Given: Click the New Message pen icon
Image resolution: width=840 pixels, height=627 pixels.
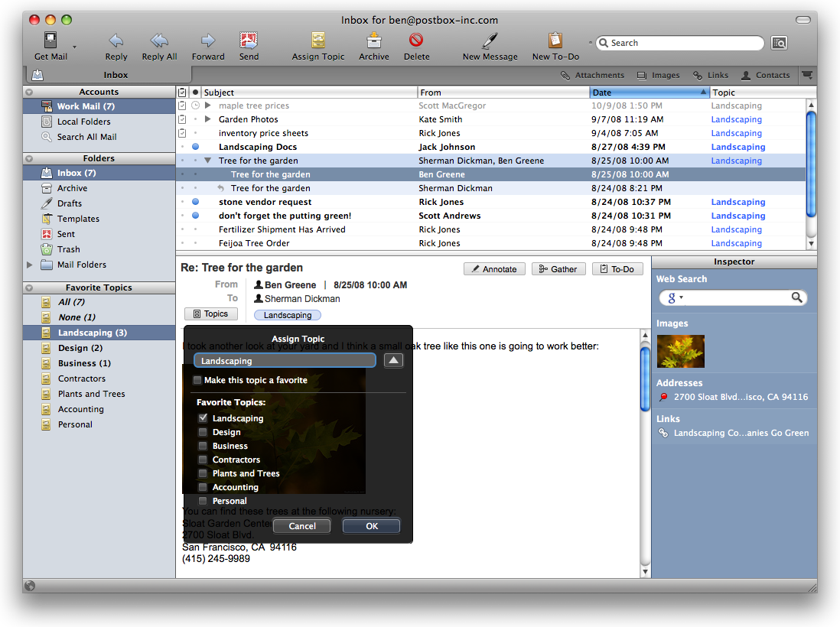Looking at the screenshot, I should point(490,41).
